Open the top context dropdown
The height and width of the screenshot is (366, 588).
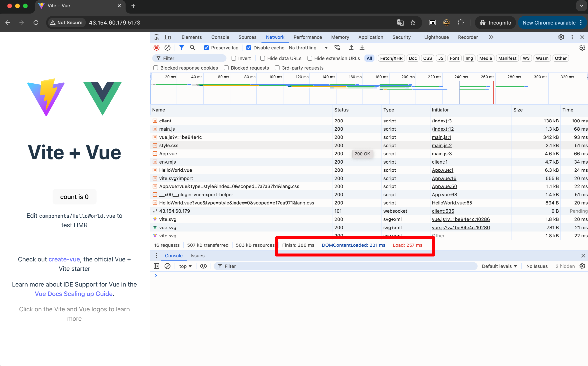click(185, 266)
